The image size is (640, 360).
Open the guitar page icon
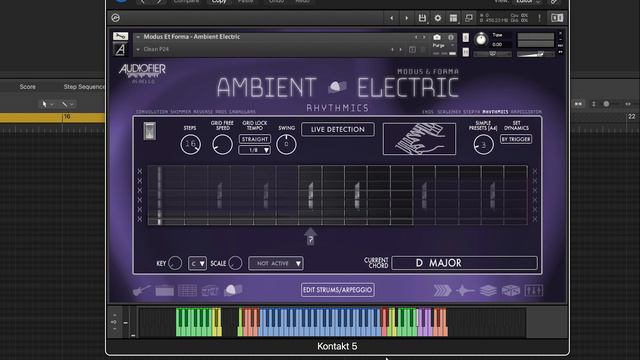[x=141, y=291]
